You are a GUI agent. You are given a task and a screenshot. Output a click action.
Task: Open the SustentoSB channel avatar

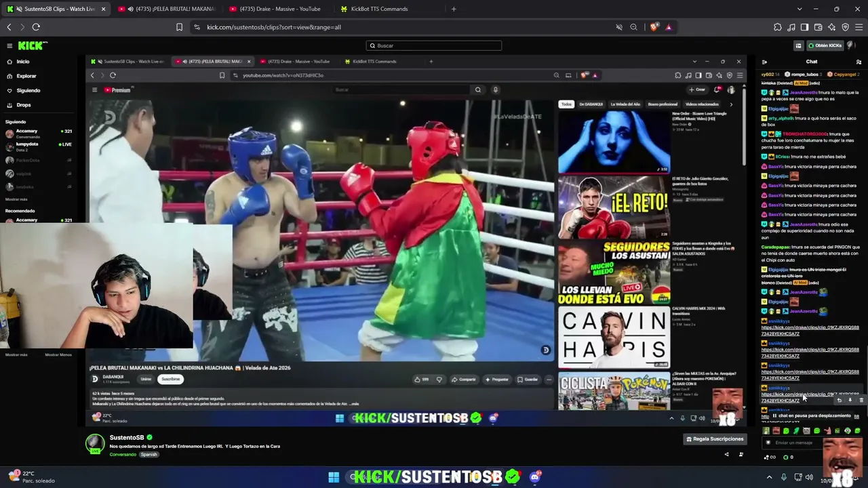(x=95, y=443)
